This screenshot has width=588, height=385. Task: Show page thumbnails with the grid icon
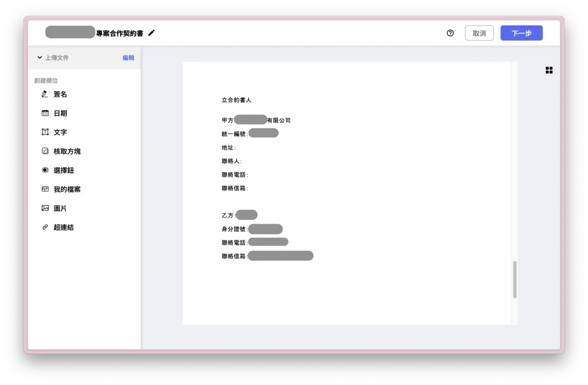pyautogui.click(x=549, y=71)
